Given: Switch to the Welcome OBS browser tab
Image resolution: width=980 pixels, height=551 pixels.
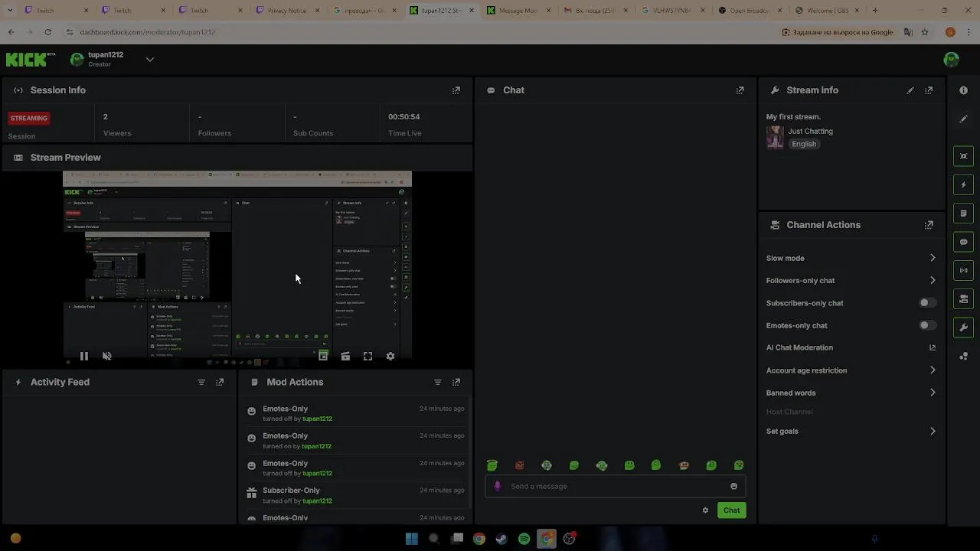Looking at the screenshot, I should click(827, 11).
